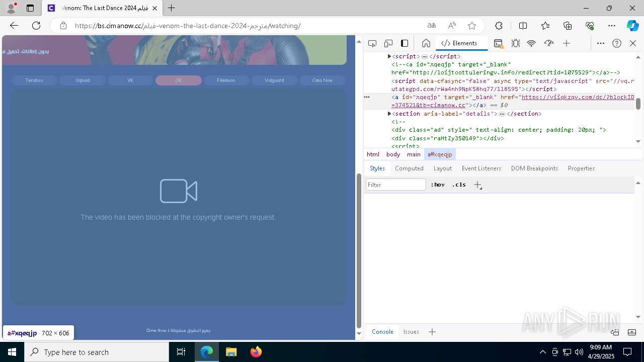The height and width of the screenshot is (362, 644).
Task: Click the address bar URL
Action: click(188, 26)
